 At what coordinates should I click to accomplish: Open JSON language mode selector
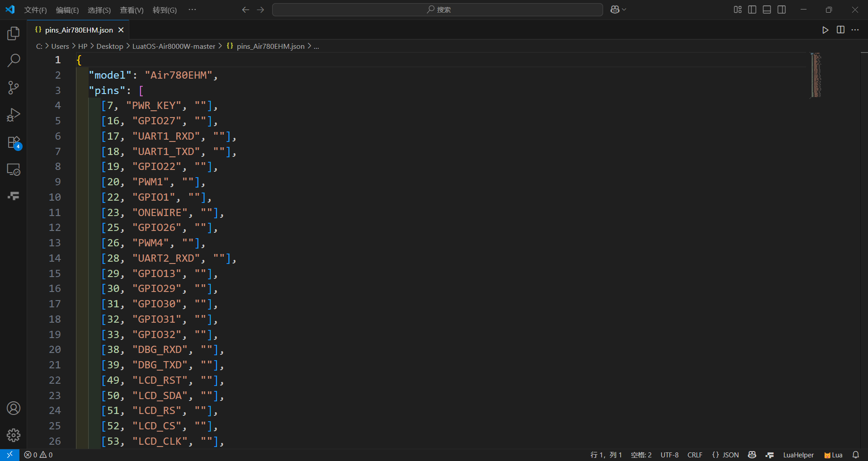coord(725,455)
